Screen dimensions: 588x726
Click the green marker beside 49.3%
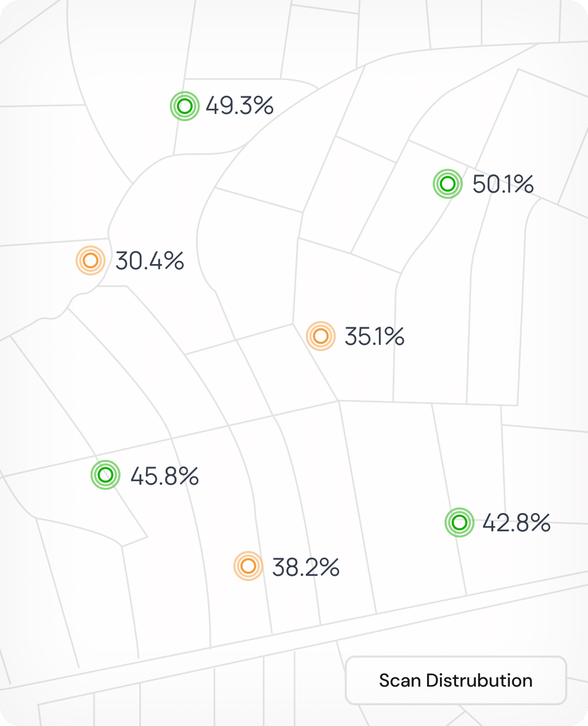[x=185, y=106]
